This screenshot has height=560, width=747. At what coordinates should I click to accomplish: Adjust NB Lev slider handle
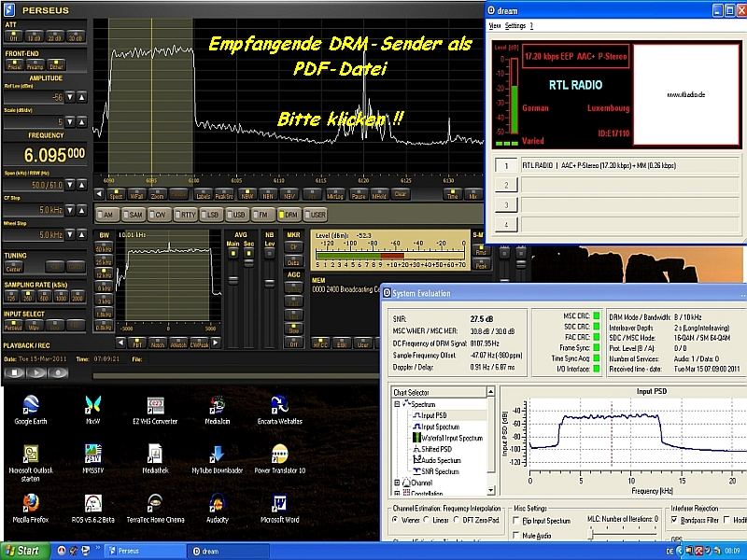[270, 284]
